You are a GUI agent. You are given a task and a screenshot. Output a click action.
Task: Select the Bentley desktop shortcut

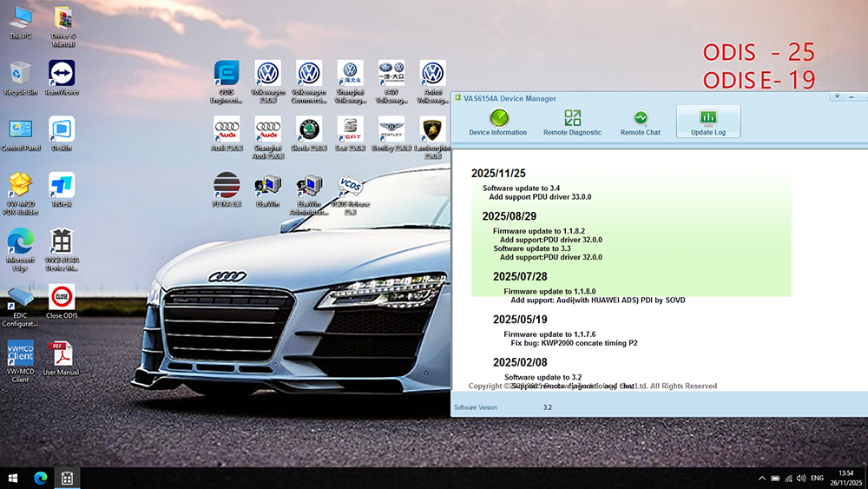click(x=391, y=135)
